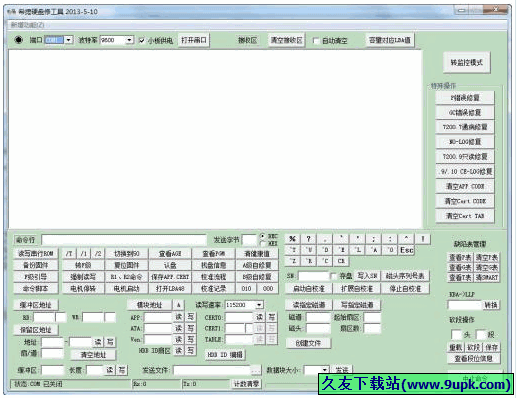The width and height of the screenshot is (517, 398).
Task: Click the ! exclamation key button
Action: point(423,239)
